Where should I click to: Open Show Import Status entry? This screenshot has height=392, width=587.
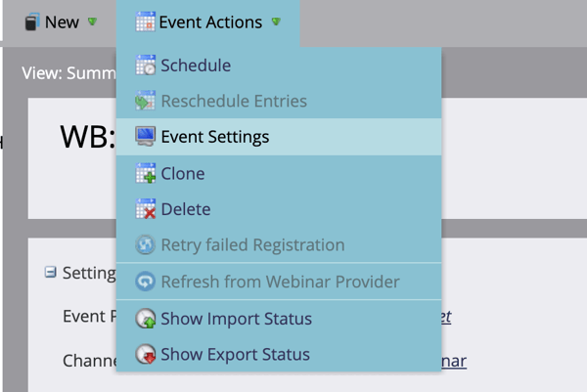(279, 319)
